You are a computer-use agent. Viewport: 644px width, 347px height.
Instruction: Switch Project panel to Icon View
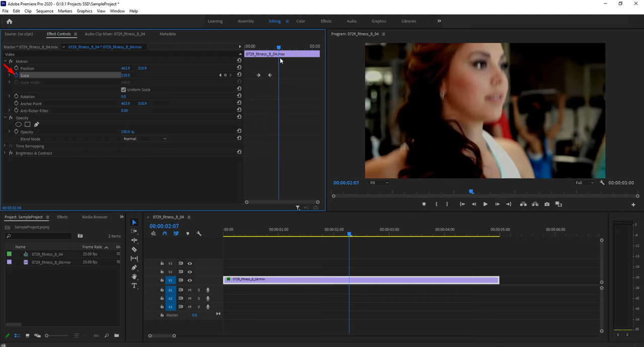point(27,335)
